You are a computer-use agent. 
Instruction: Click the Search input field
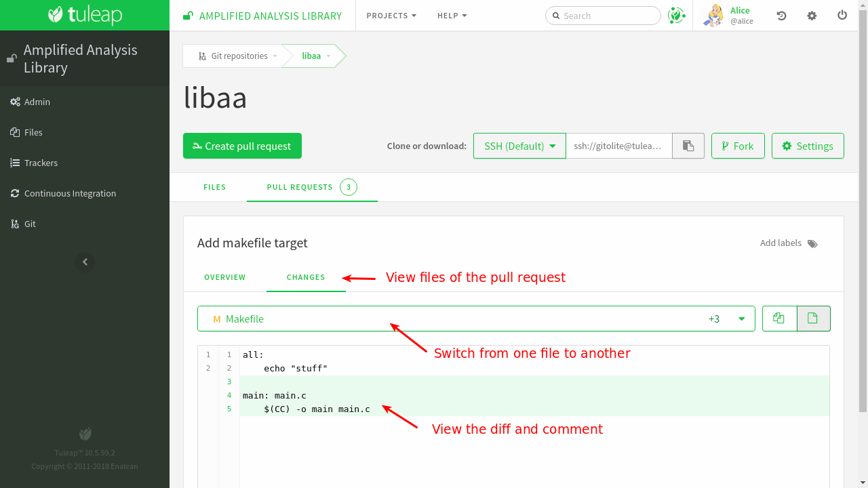608,16
